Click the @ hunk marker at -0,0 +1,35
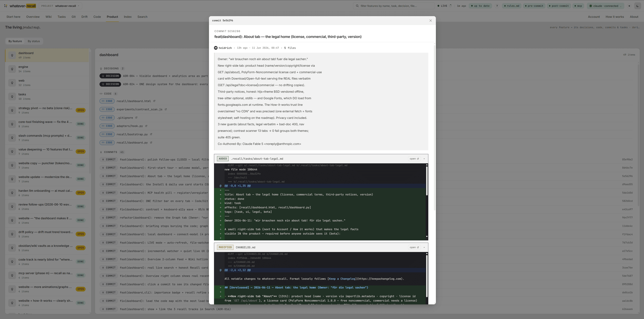Image resolution: width=644 pixels, height=319 pixels. coord(220,186)
